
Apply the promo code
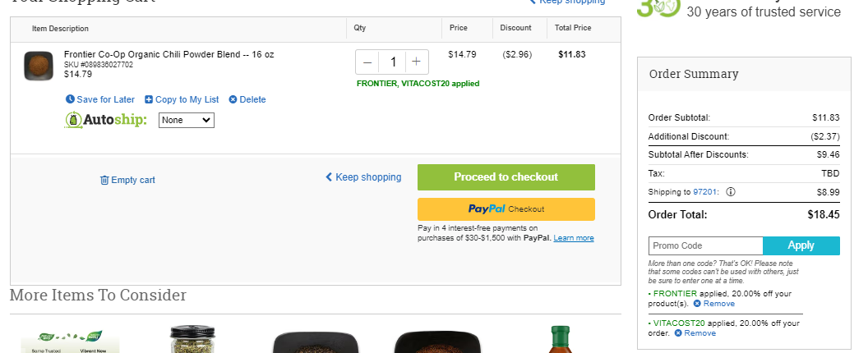(x=801, y=245)
